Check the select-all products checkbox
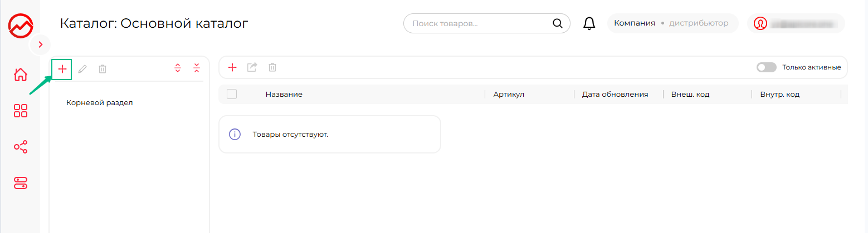This screenshot has height=233, width=868. coord(232,94)
